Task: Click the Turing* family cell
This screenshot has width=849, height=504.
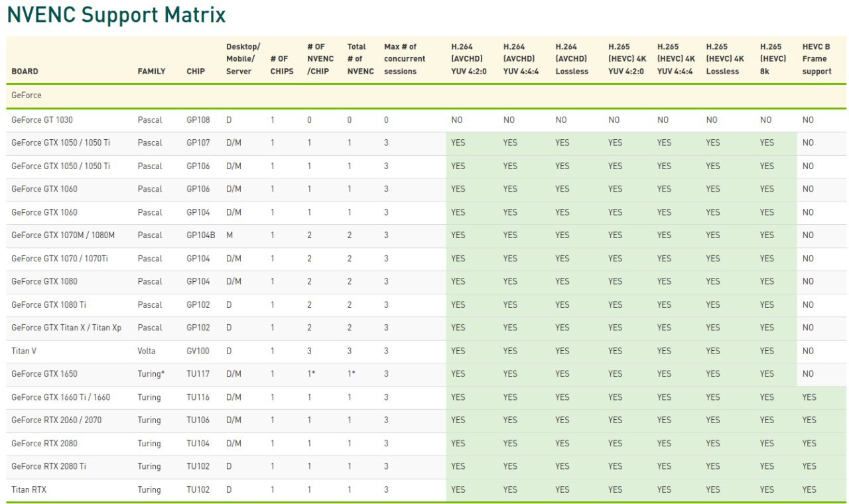Action: point(151,374)
